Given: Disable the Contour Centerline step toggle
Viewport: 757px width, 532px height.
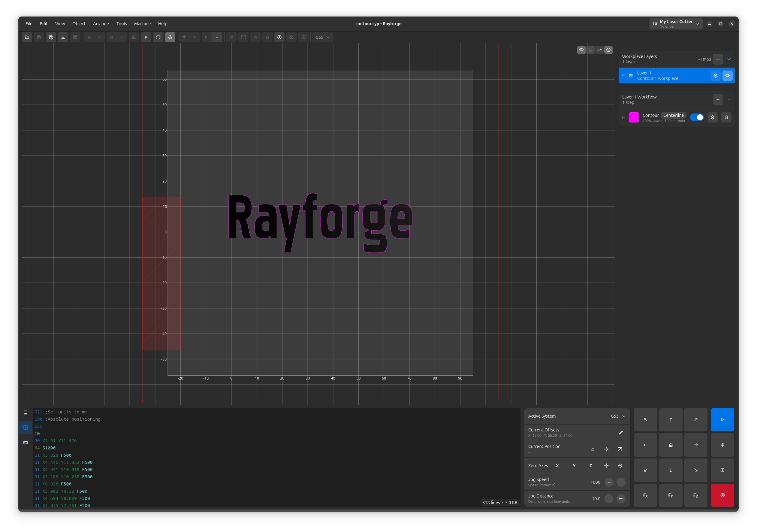Looking at the screenshot, I should click(x=697, y=117).
